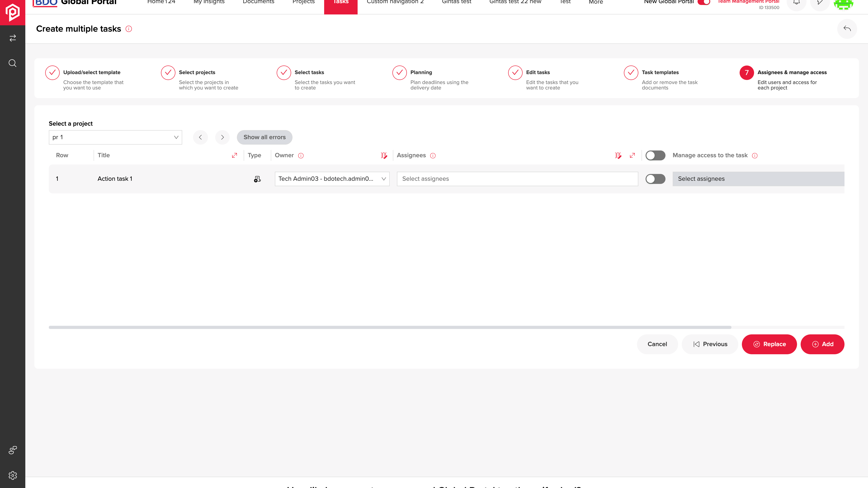This screenshot has width=868, height=488.
Task: Click the Planning step checkmark
Action: coord(400,73)
